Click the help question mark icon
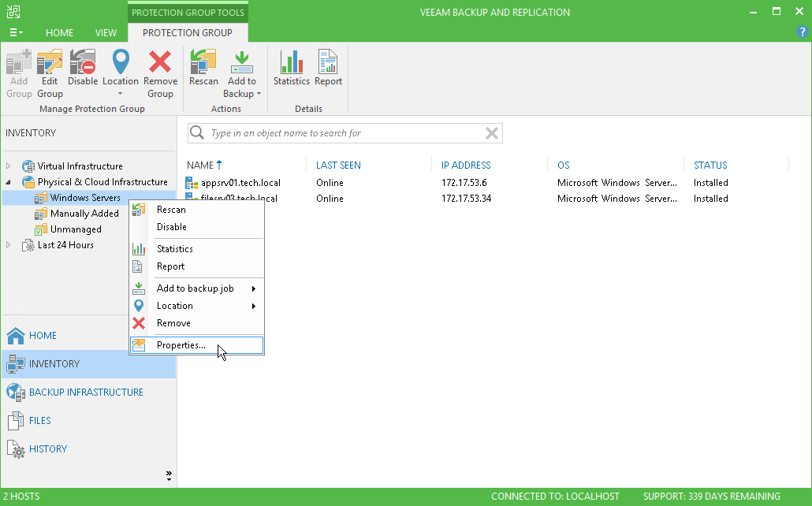The width and height of the screenshot is (812, 506). 803,32
